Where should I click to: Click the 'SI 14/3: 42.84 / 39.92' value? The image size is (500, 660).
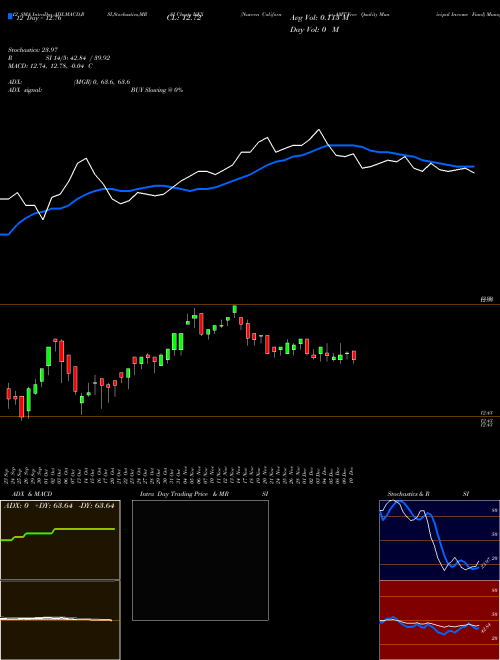78,58
